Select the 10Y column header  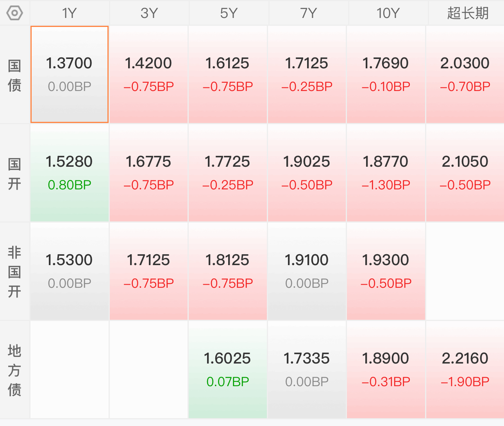pos(388,13)
